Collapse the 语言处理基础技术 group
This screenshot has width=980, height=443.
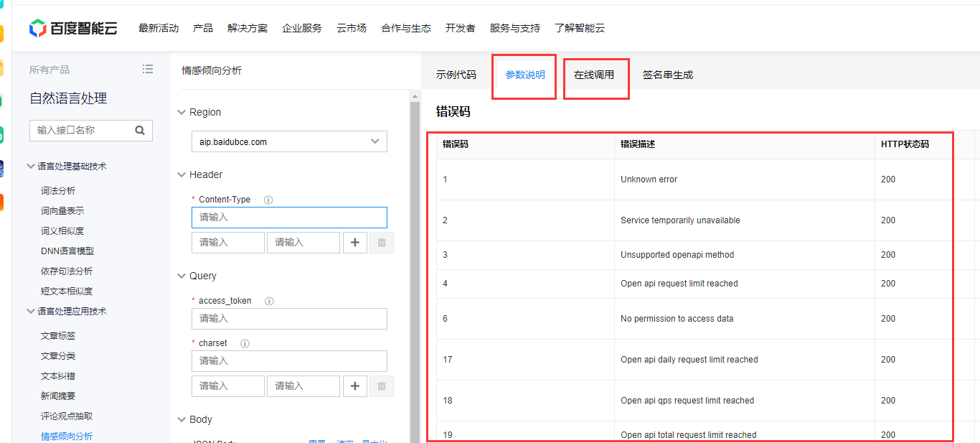pyautogui.click(x=31, y=166)
